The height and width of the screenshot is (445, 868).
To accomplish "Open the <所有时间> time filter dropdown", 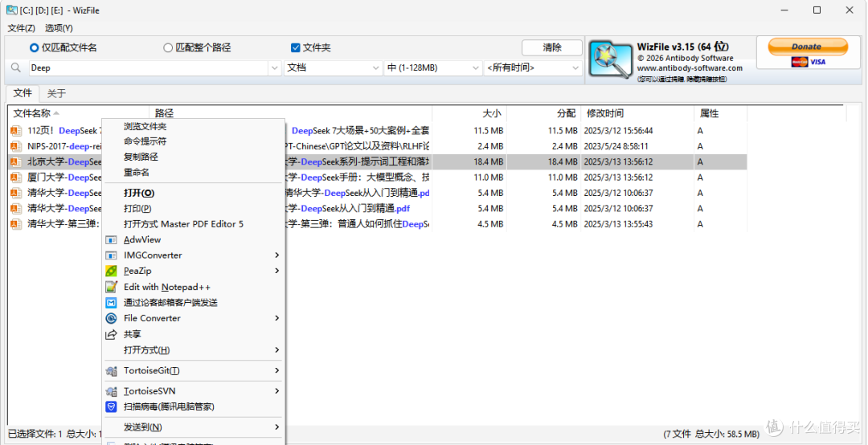I will click(x=533, y=68).
